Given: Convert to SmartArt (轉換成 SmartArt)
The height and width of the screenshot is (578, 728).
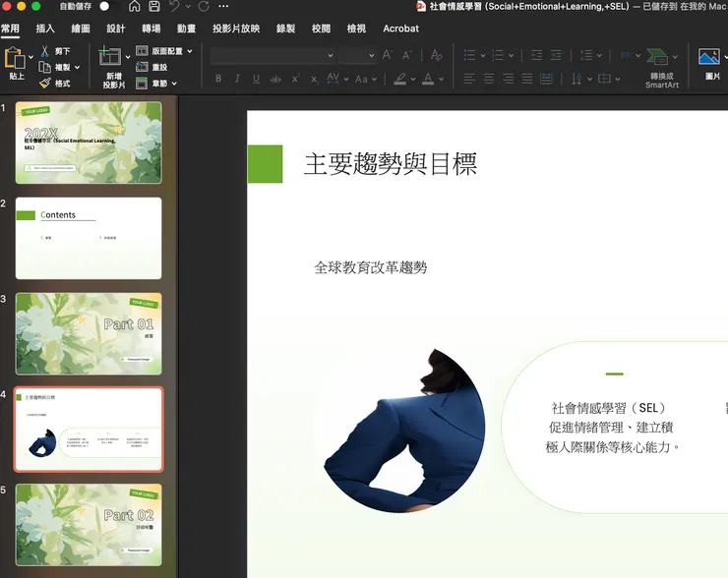Looking at the screenshot, I should click(x=662, y=68).
